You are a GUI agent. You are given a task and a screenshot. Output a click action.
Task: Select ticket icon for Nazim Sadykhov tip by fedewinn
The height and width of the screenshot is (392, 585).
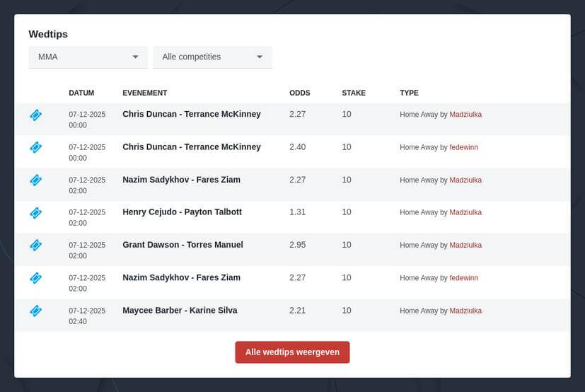(x=36, y=278)
